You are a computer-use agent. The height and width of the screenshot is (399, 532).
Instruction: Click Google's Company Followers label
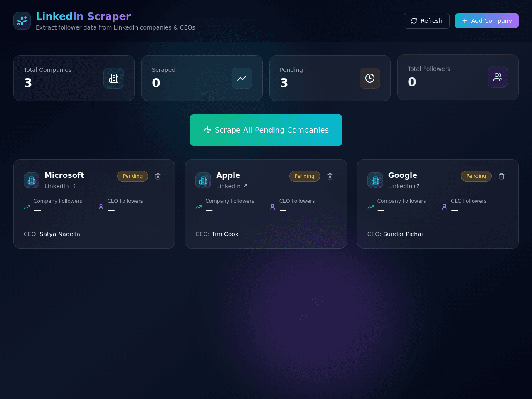point(401,201)
